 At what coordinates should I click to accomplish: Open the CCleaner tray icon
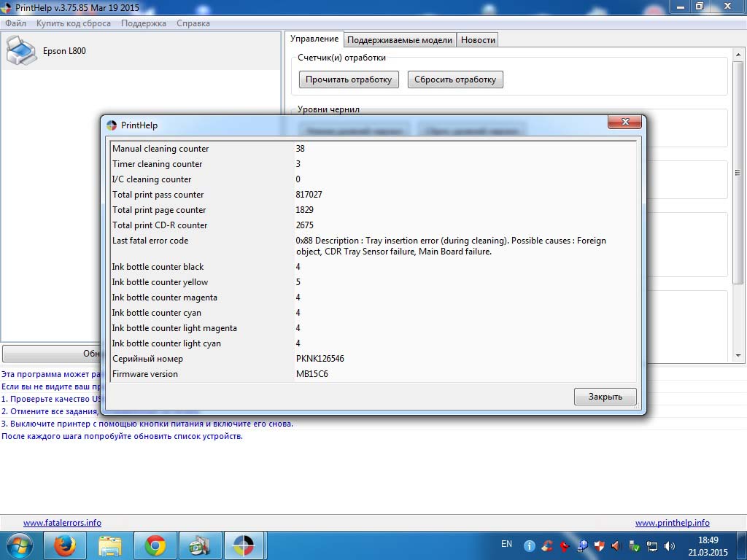coord(547,545)
